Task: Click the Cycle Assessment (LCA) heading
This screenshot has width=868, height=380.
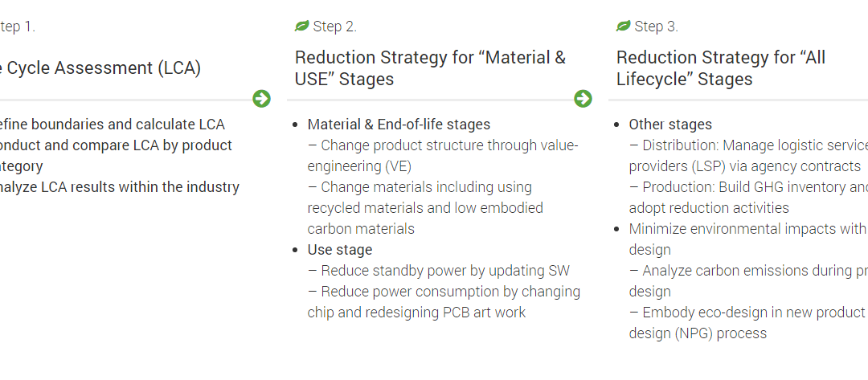Action: 100,68
